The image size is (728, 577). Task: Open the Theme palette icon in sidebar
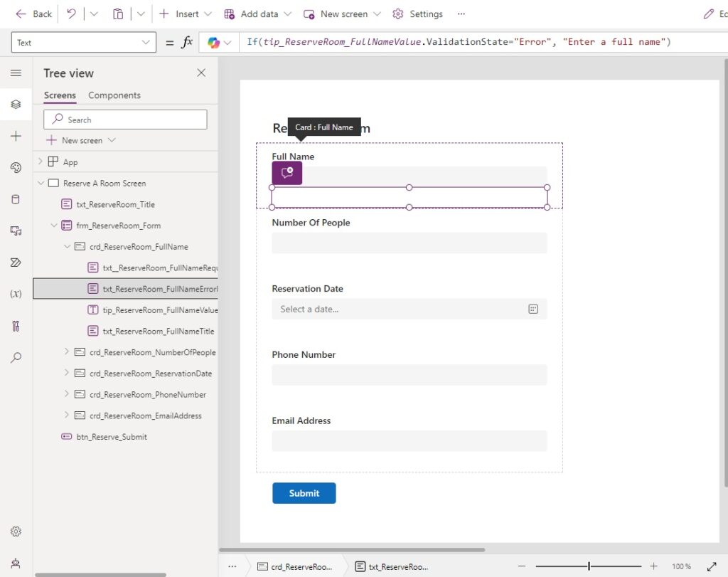(x=16, y=168)
